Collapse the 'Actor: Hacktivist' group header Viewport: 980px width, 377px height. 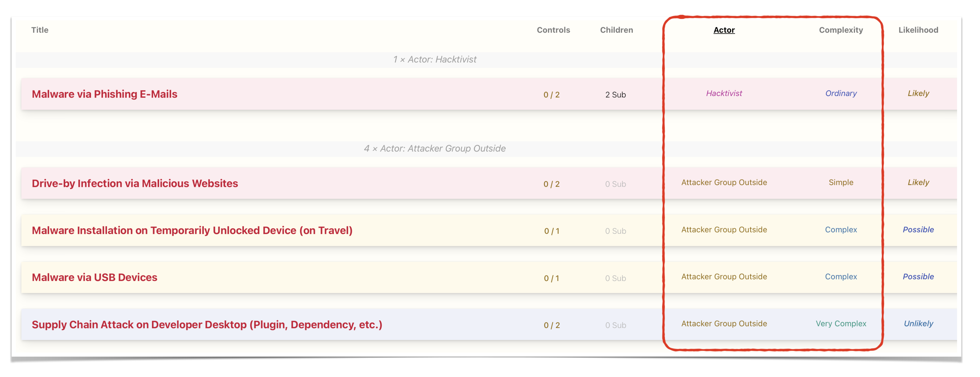point(434,60)
